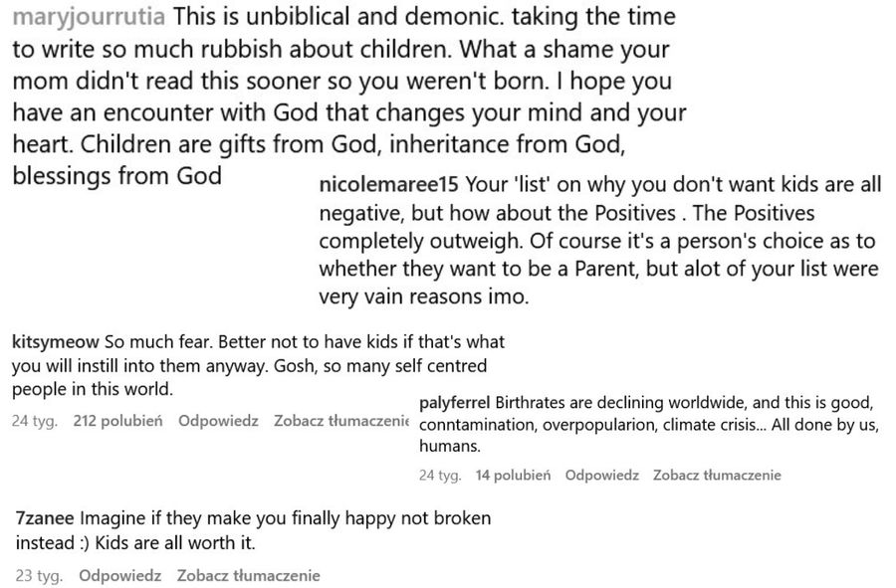Open maryjourrutia's profile from username

[x=89, y=17]
